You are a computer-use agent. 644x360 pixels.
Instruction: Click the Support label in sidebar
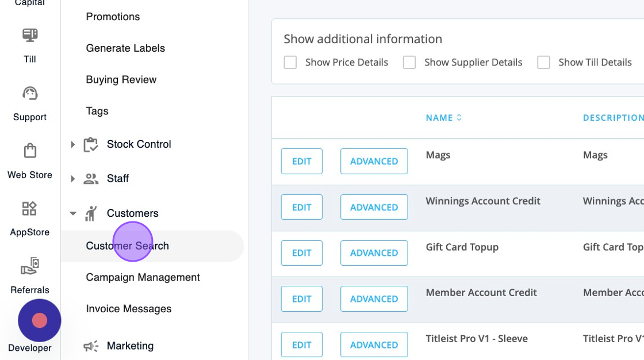point(30,117)
